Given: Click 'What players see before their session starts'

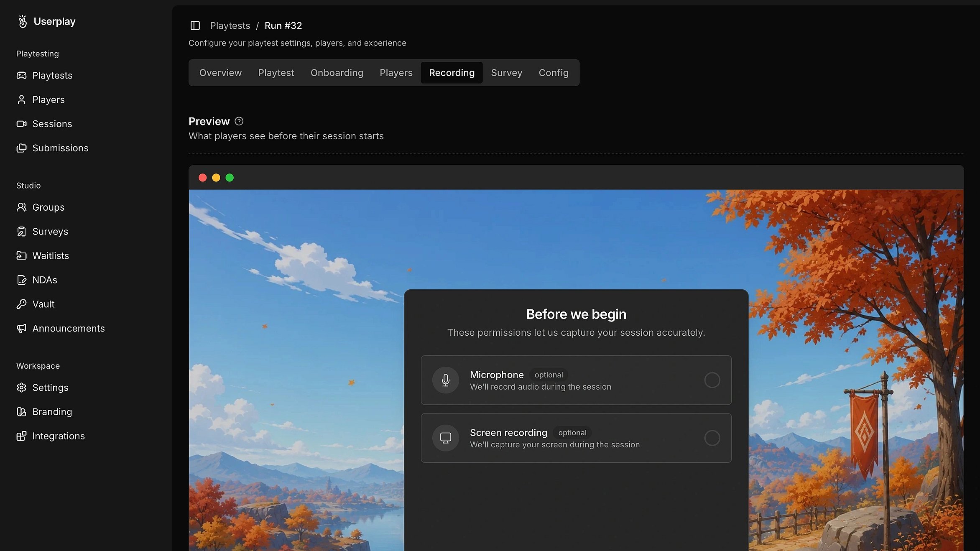Looking at the screenshot, I should point(286,136).
